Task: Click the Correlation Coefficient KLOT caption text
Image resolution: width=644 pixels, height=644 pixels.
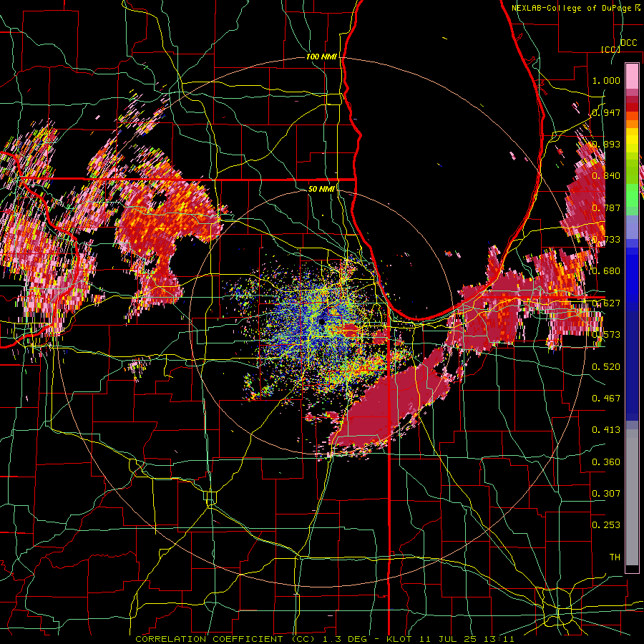Action: pos(324,639)
